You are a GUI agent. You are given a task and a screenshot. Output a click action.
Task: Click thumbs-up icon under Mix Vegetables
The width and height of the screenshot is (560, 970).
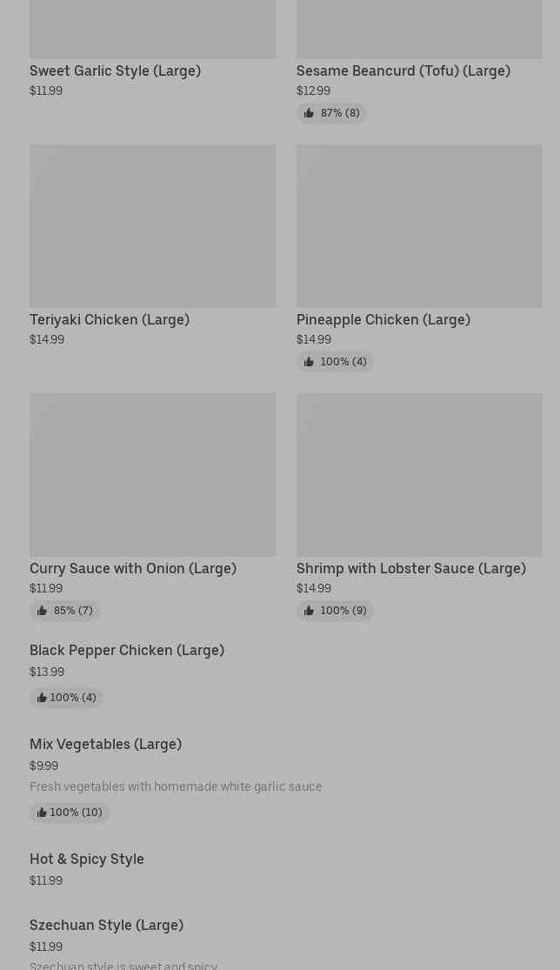(x=42, y=813)
